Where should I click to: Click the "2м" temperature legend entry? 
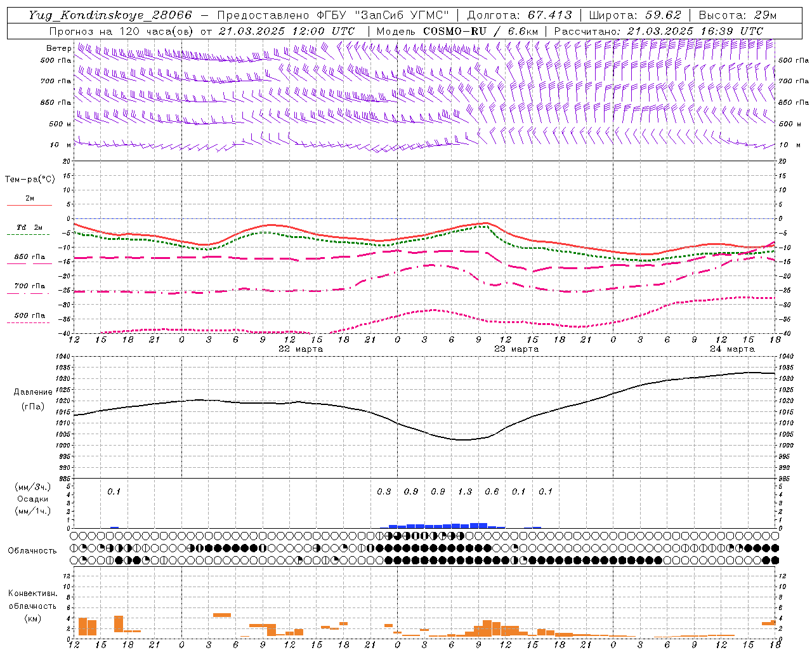[x=30, y=199]
